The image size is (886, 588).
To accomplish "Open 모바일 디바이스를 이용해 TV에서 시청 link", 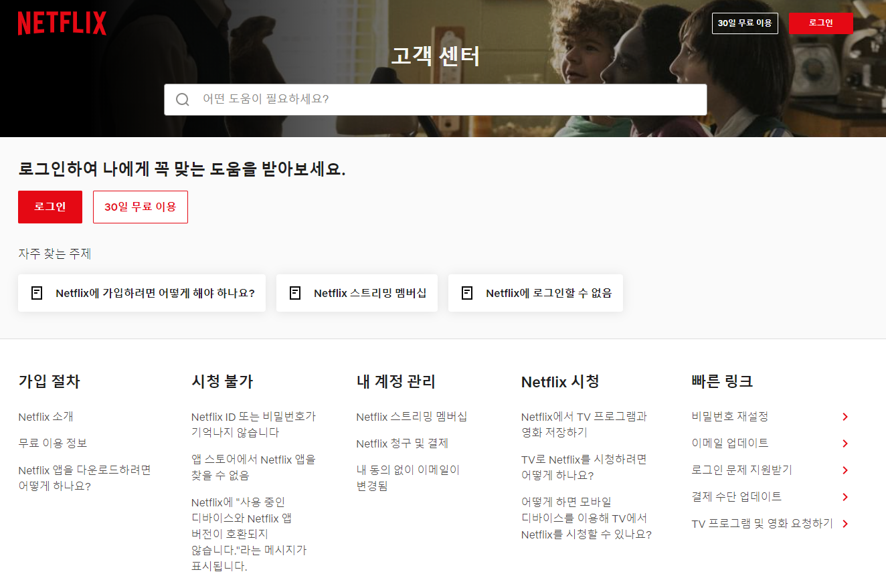I will [x=586, y=518].
